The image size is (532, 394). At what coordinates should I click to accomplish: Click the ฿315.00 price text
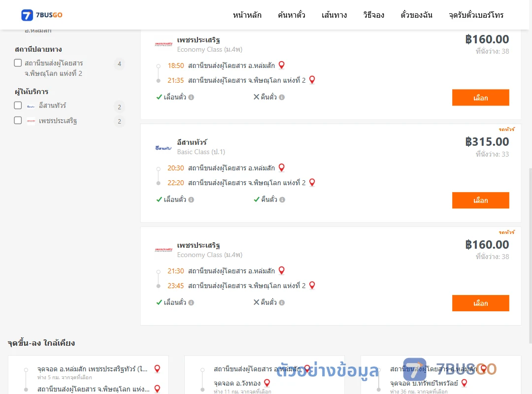tap(487, 141)
